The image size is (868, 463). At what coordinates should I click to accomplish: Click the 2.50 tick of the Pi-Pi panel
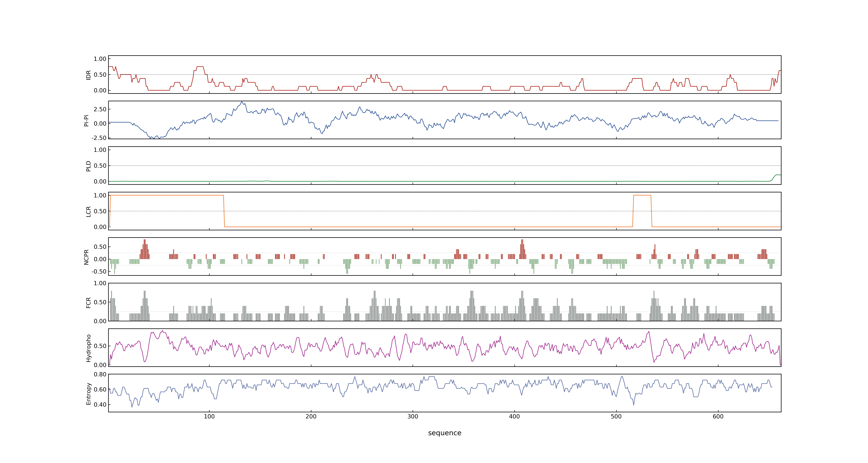pyautogui.click(x=100, y=109)
